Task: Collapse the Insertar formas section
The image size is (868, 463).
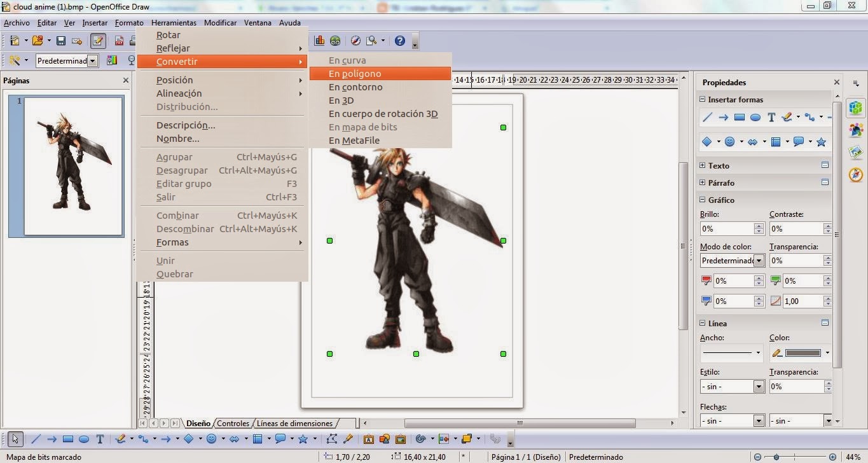Action: pyautogui.click(x=703, y=100)
